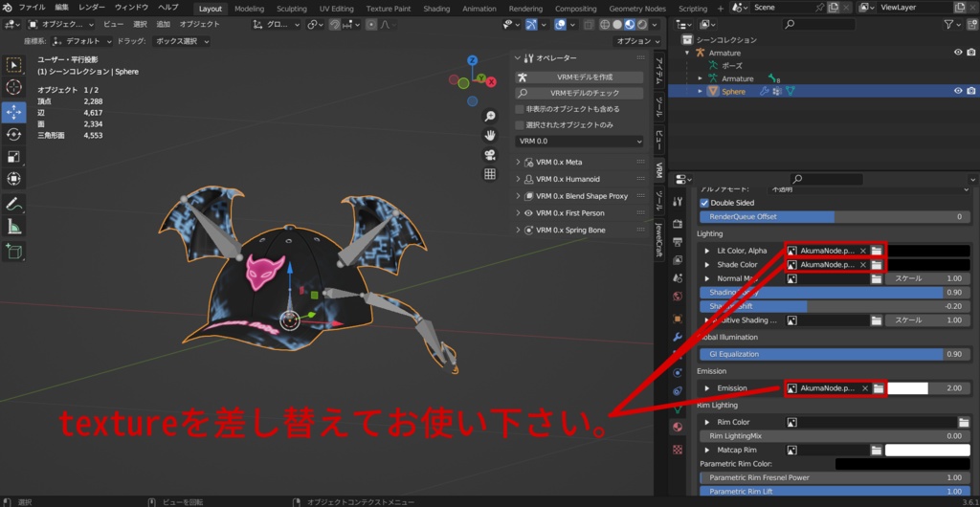This screenshot has height=507, width=980.
Task: Select Sphere row in outliner
Action: click(823, 91)
